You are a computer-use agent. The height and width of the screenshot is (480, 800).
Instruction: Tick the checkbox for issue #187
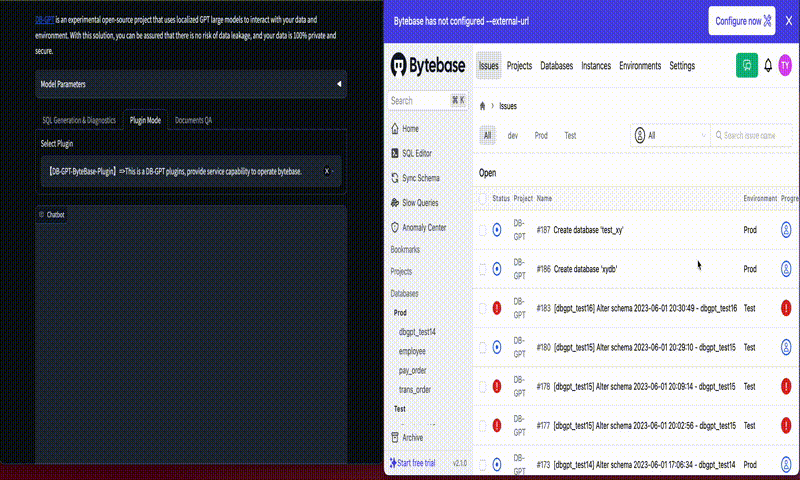482,230
